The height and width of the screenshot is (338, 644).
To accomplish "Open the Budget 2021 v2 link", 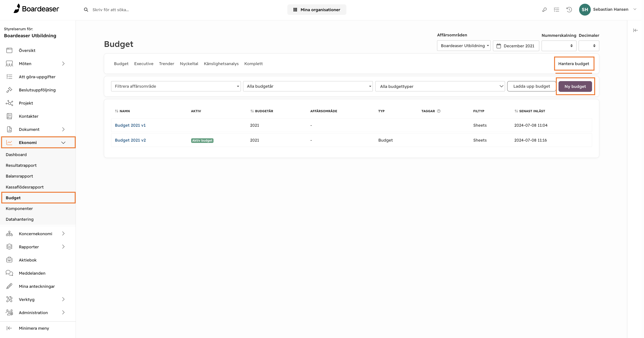I will pyautogui.click(x=130, y=140).
